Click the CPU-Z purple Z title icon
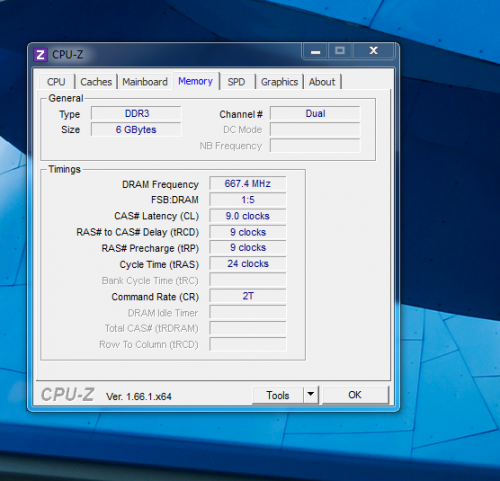The height and width of the screenshot is (481, 500). [x=40, y=55]
